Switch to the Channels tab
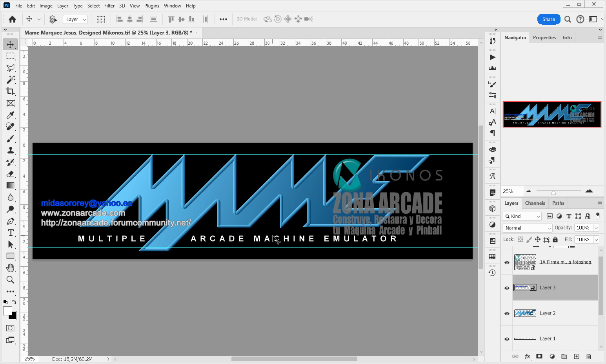 tap(535, 203)
